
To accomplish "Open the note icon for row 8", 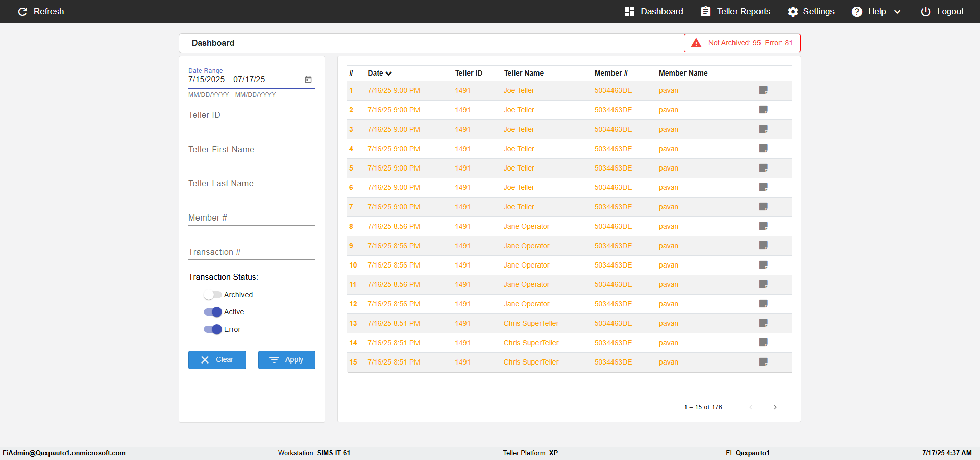I will point(764,226).
